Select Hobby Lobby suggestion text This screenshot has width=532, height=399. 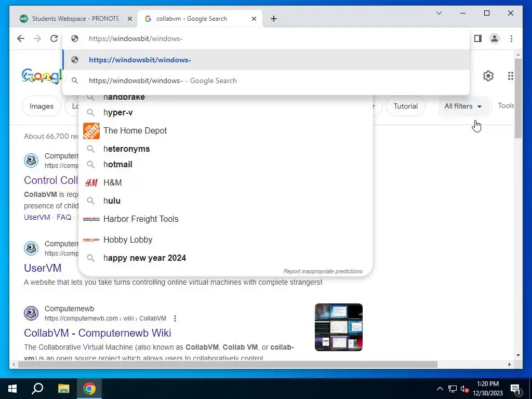(128, 240)
